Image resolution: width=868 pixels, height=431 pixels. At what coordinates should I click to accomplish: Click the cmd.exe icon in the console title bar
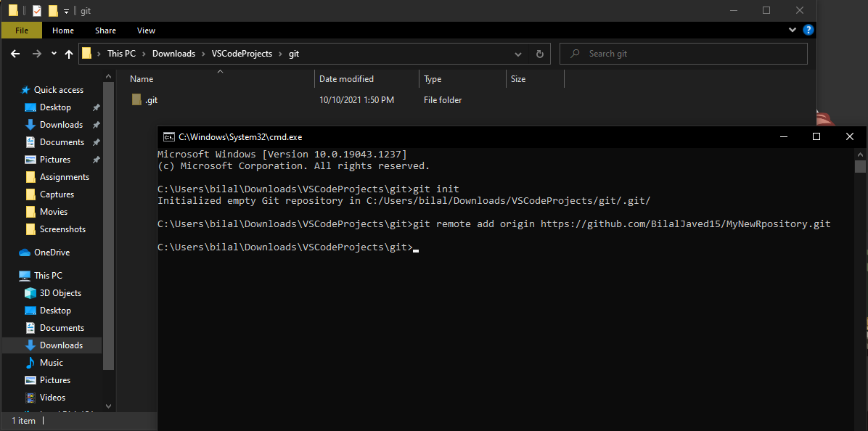[x=168, y=136]
